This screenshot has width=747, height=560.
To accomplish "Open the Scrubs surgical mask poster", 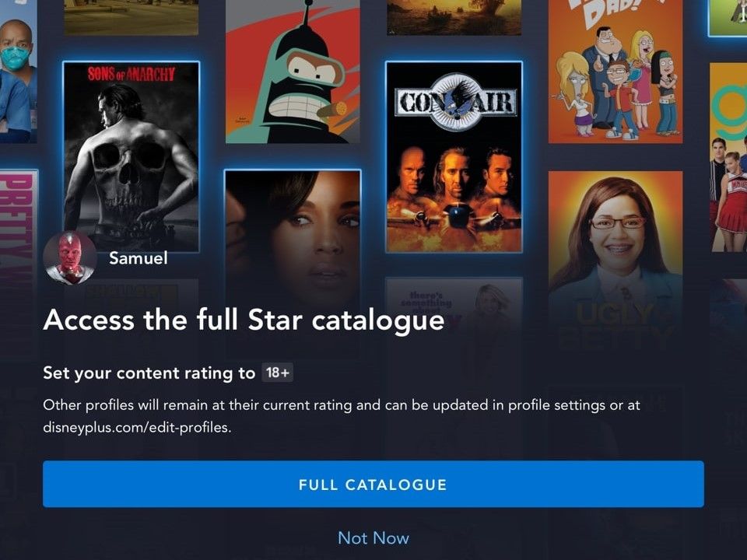I will pyautogui.click(x=18, y=72).
